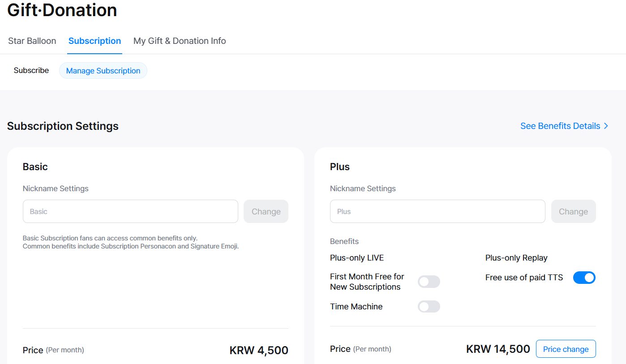This screenshot has height=364, width=626.
Task: Open My Gift & Donation Info tab
Action: 180,41
